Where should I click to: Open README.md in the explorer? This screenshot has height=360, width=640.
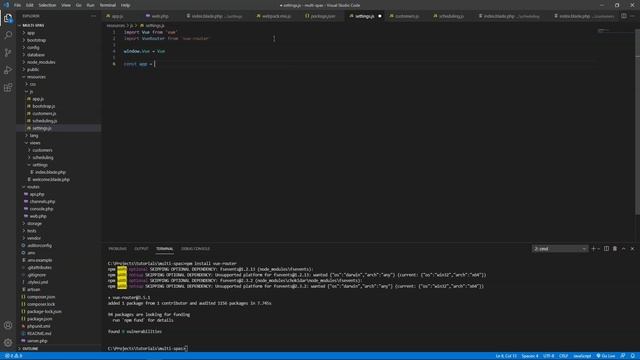pyautogui.click(x=39, y=333)
